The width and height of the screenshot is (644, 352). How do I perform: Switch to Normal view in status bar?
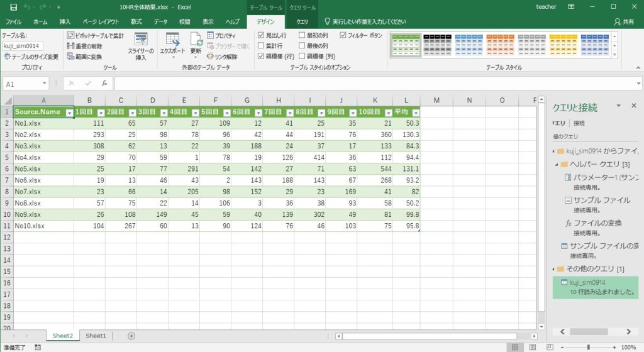514,348
